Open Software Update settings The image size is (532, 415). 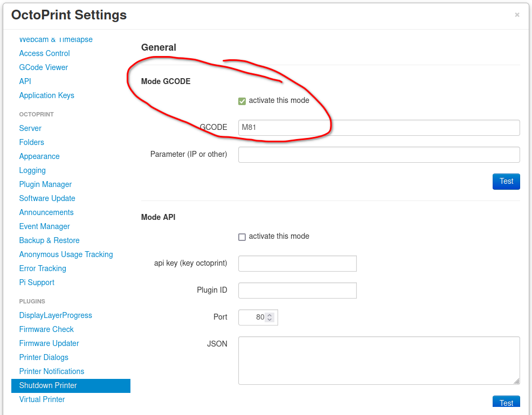[x=47, y=198]
